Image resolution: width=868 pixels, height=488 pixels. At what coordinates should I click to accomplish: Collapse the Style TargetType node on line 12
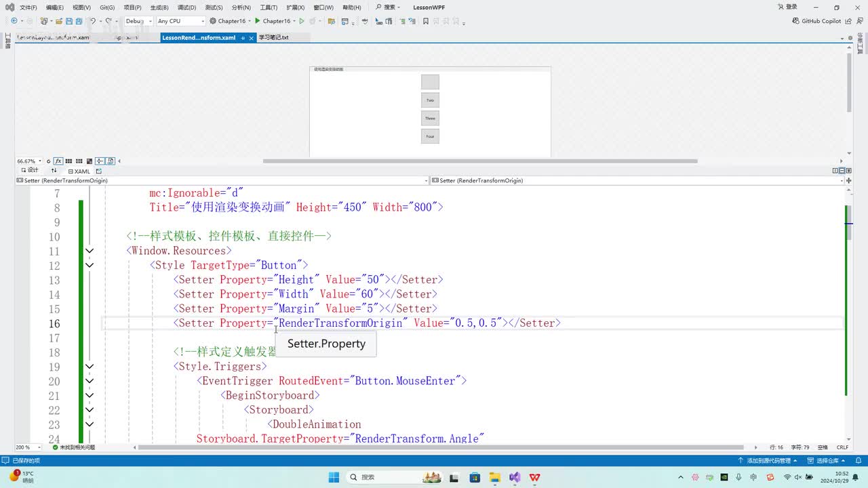coord(90,265)
